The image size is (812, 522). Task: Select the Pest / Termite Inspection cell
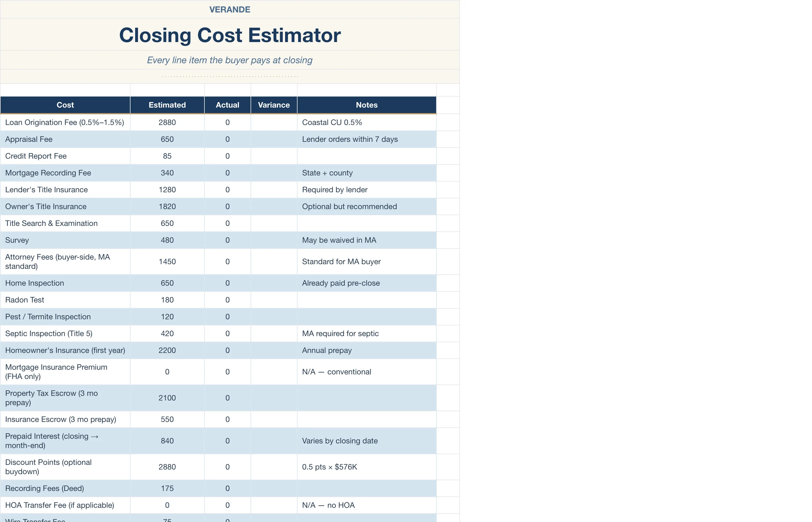pyautogui.click(x=65, y=317)
